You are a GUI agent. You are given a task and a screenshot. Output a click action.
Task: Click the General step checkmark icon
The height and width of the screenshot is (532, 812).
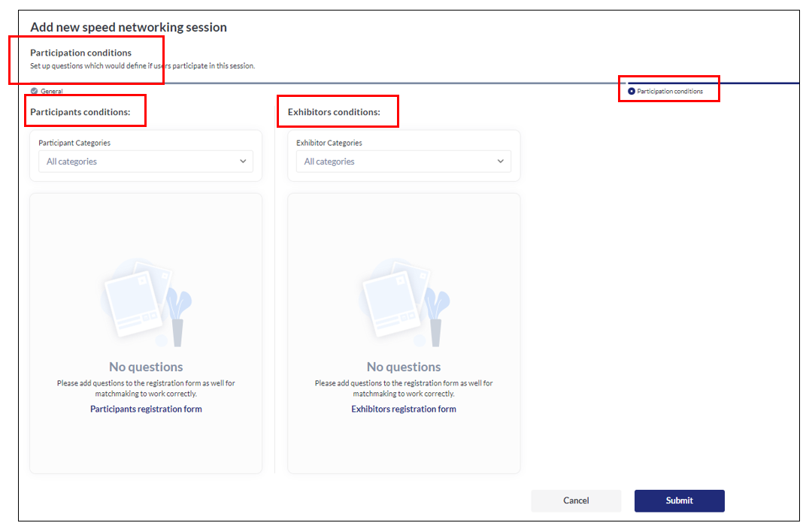[34, 91]
